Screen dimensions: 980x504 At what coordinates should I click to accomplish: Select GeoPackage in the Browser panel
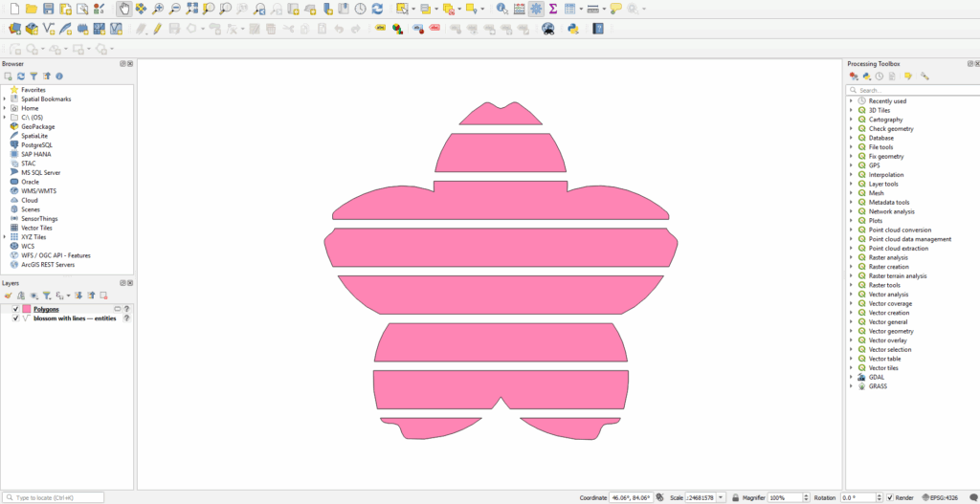point(37,126)
